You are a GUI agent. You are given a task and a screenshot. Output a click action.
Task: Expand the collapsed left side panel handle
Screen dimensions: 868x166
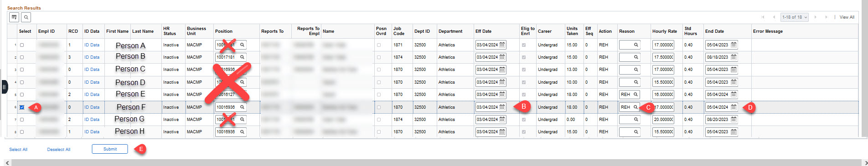click(x=4, y=87)
